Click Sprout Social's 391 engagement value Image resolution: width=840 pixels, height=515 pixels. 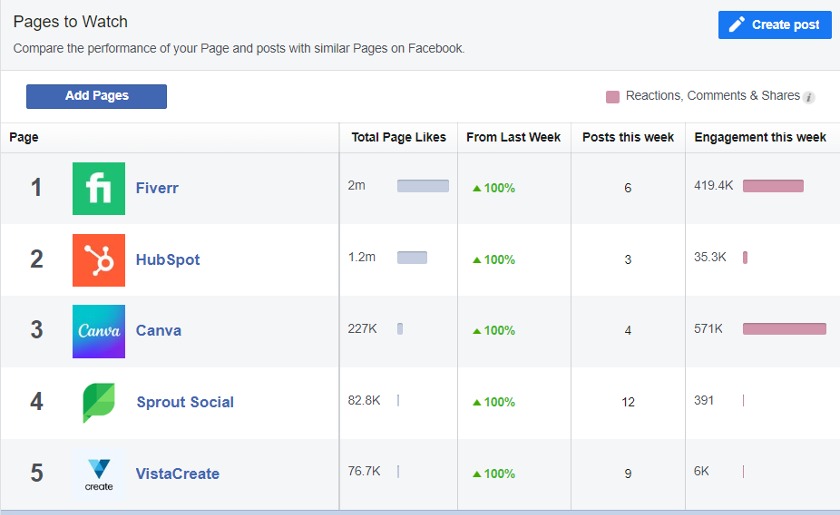tap(704, 400)
